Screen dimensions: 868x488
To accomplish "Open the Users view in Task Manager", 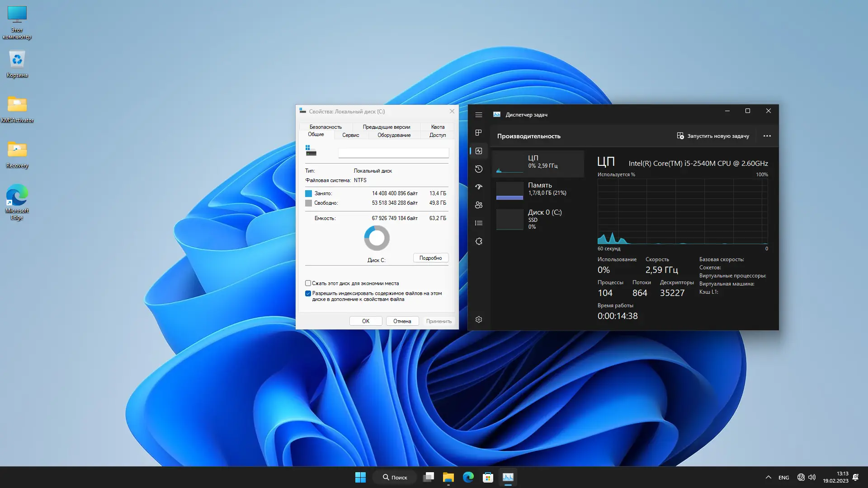I will click(479, 205).
